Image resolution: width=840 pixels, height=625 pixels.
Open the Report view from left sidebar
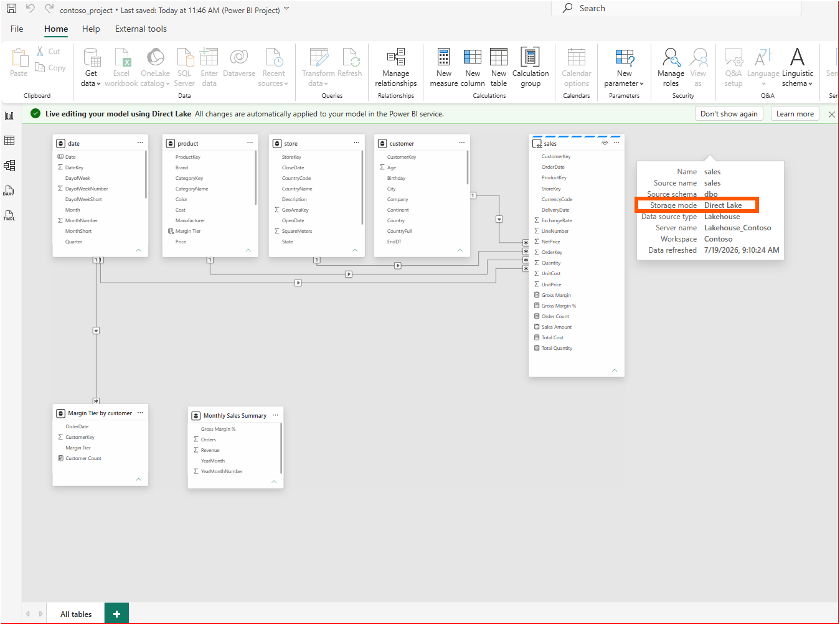(9, 116)
